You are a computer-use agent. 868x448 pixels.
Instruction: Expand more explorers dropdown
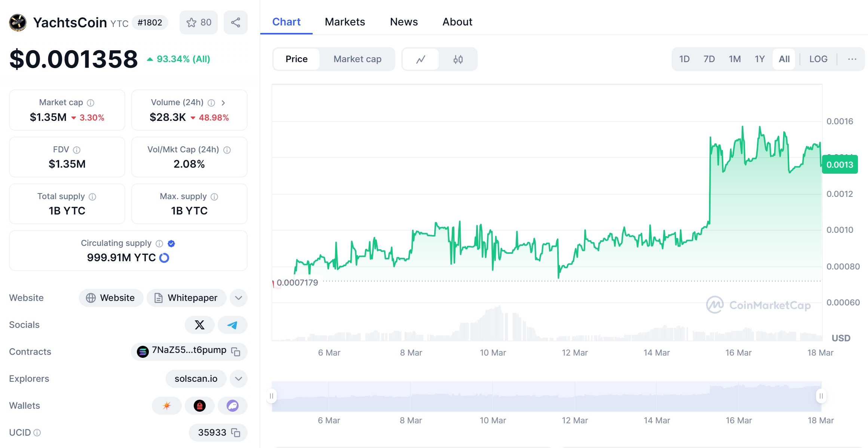coord(239,379)
